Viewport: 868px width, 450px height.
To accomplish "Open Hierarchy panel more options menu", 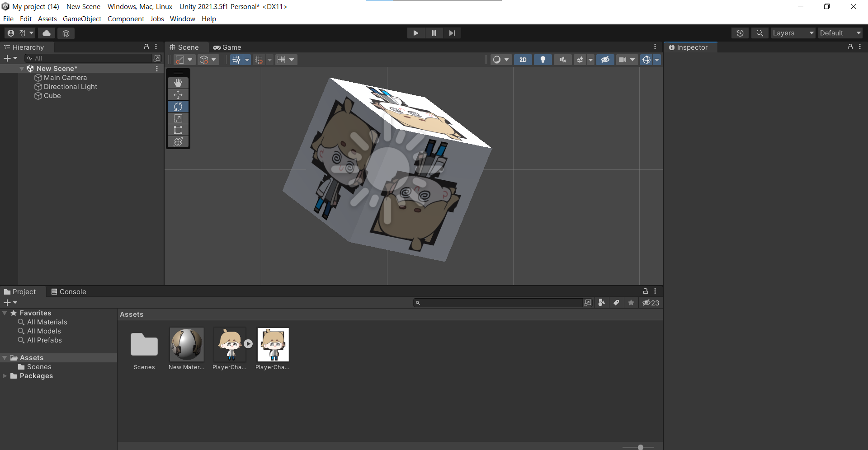I will coord(156,47).
